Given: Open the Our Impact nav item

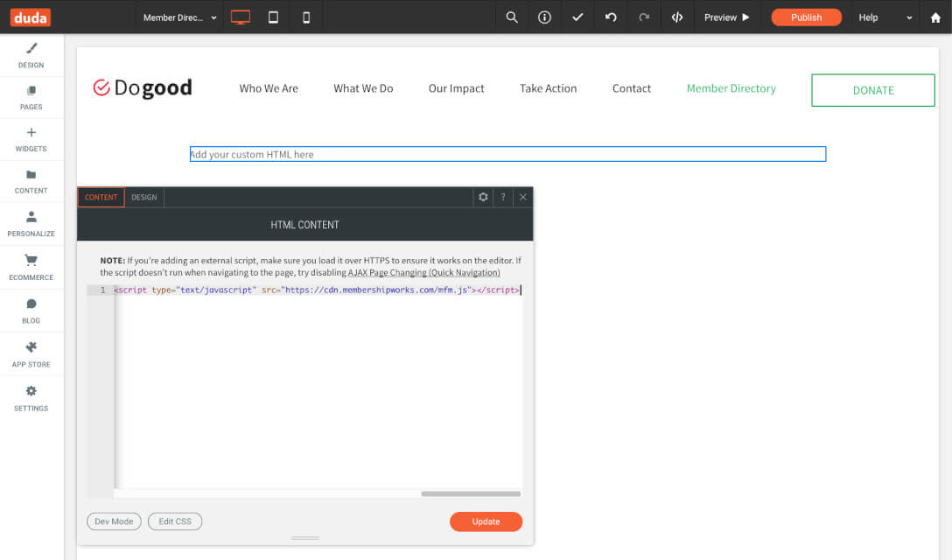Looking at the screenshot, I should tap(456, 88).
